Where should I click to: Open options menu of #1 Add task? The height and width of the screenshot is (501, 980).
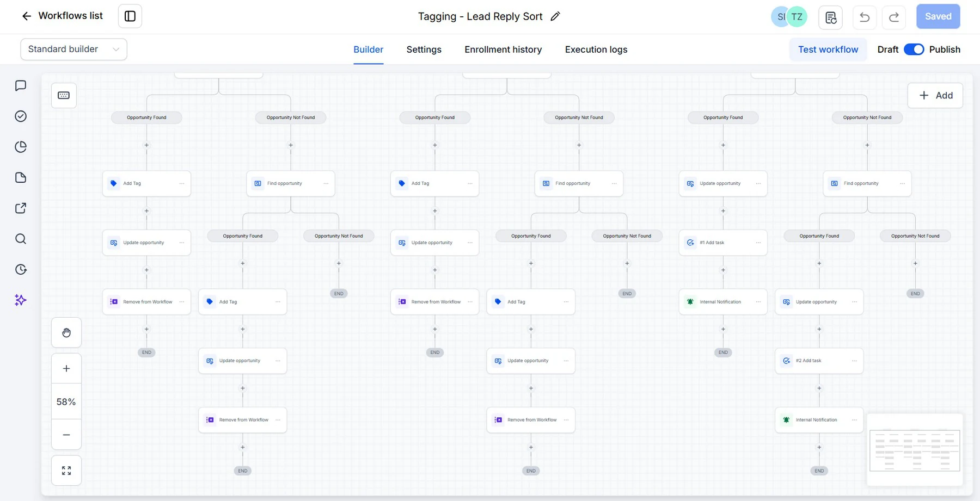(758, 243)
